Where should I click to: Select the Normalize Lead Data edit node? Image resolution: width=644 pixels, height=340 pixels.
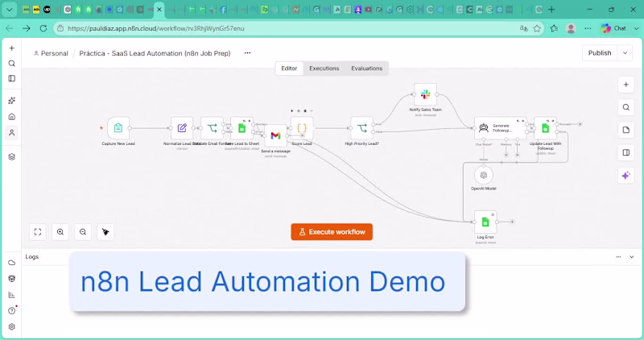pyautogui.click(x=182, y=128)
